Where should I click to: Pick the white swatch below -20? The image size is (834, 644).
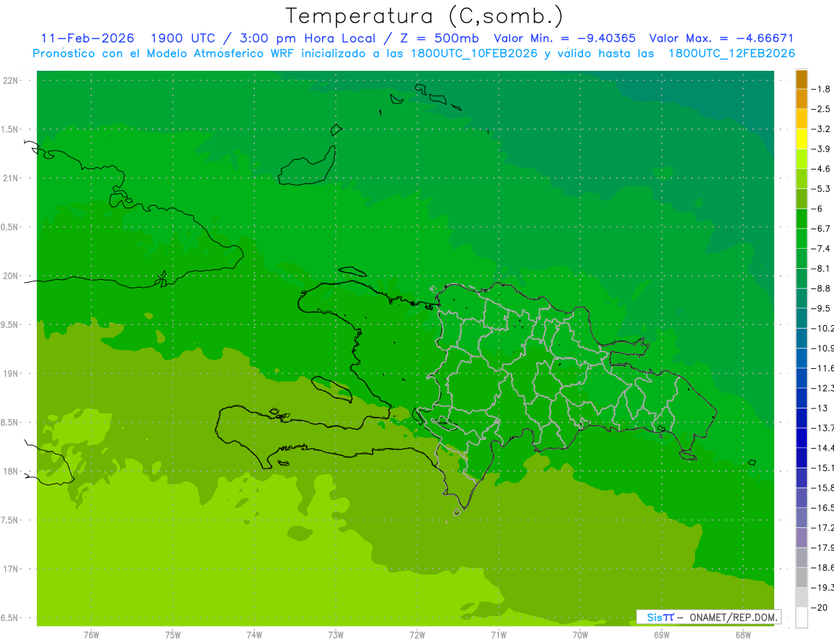point(801,618)
